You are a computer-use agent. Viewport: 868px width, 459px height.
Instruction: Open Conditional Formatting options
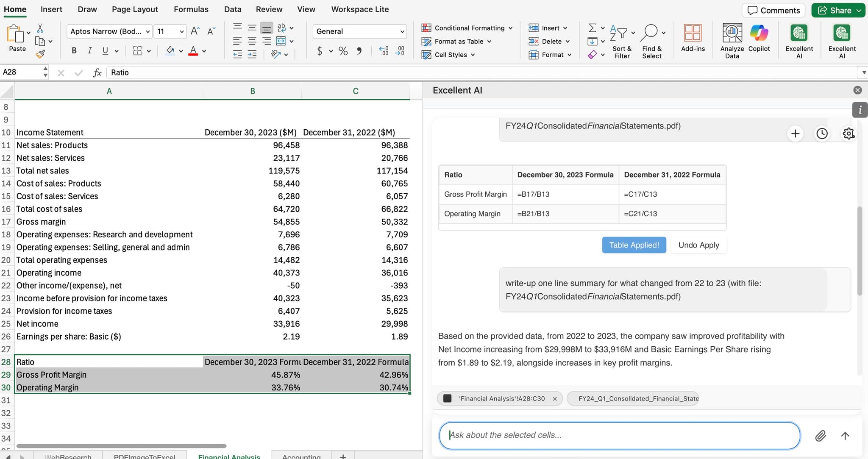[x=465, y=28]
